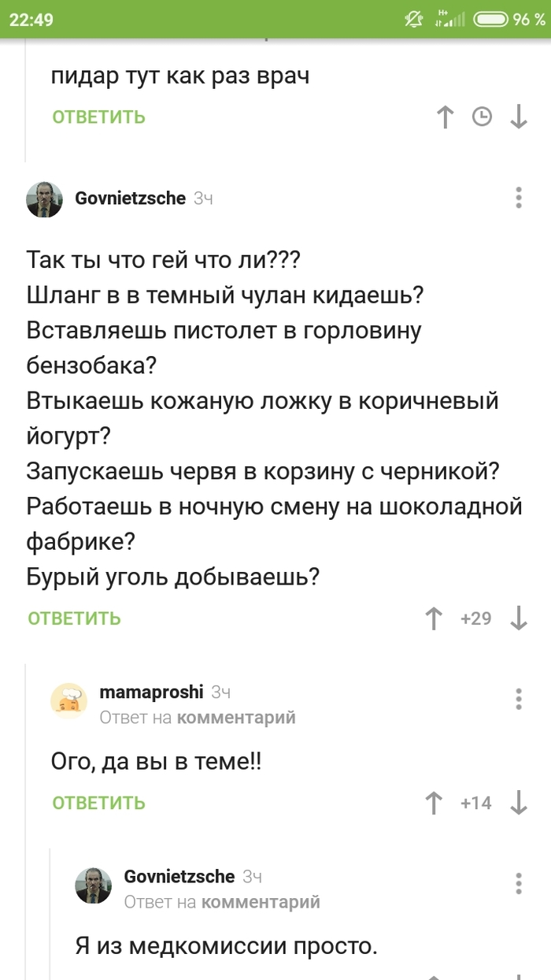Upvote the Govnietzsche comment with +29 rating
This screenshot has height=980, width=551.
433,618
